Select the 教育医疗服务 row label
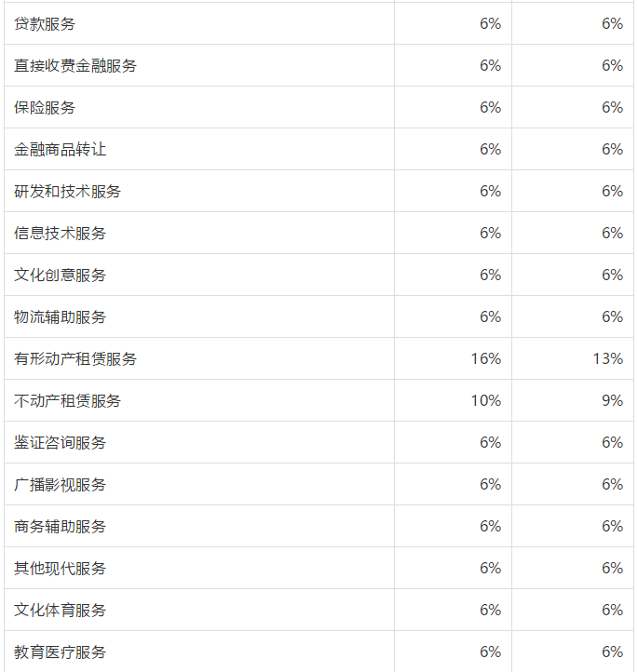The image size is (638, 672). [x=61, y=652]
